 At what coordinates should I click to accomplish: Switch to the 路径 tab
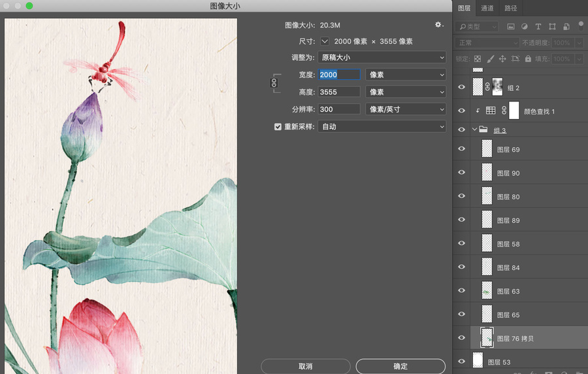510,8
